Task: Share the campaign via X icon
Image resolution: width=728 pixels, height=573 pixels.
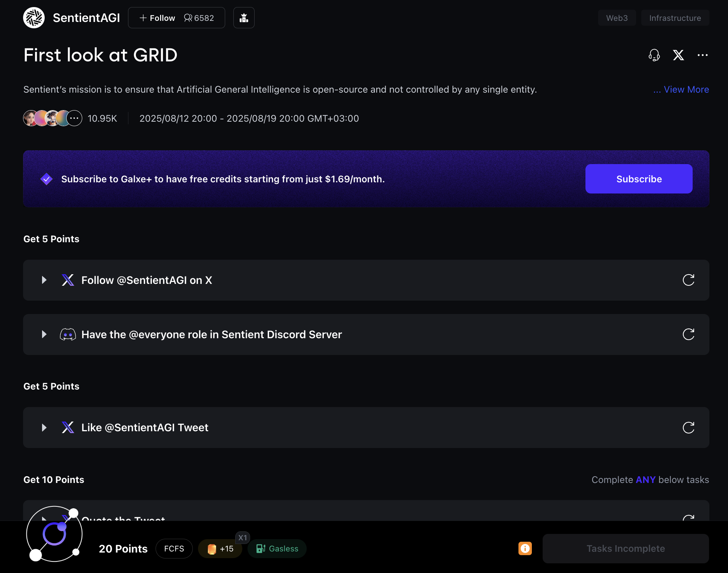Action: (678, 55)
